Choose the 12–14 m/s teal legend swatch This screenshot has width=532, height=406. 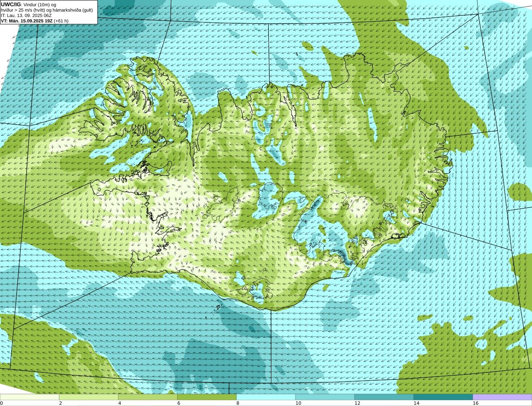(x=384, y=397)
